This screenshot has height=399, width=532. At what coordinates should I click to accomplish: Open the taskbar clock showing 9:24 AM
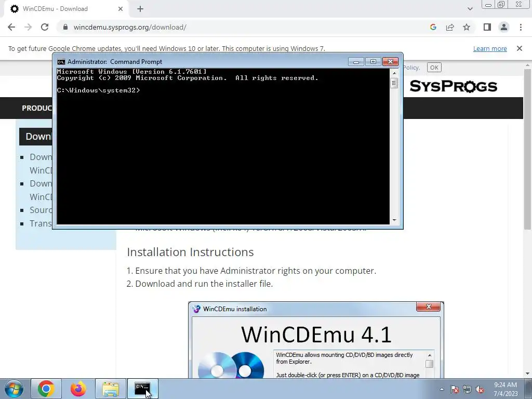pyautogui.click(x=506, y=389)
